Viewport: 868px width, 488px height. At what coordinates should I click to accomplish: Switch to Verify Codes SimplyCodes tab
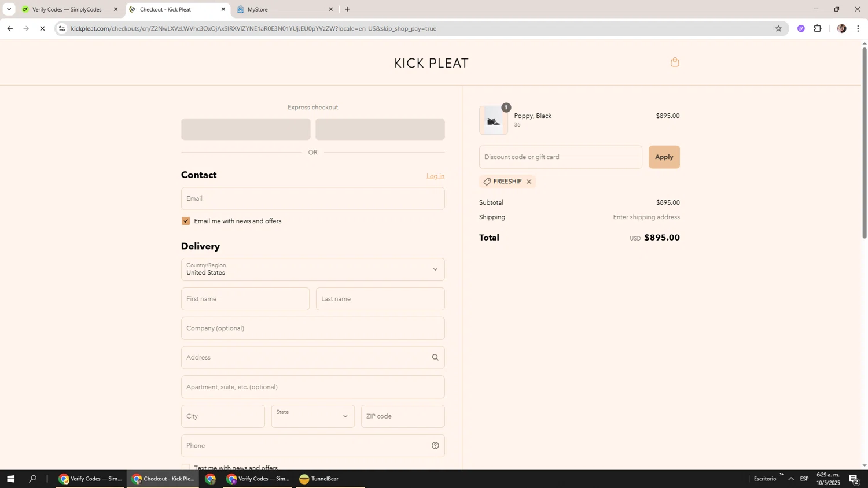point(67,9)
